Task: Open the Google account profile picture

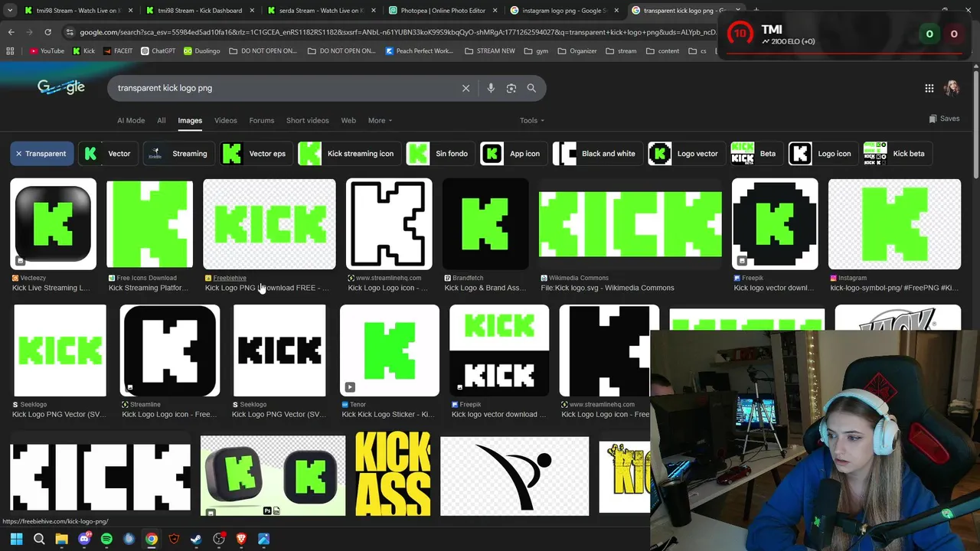Action: tap(952, 88)
